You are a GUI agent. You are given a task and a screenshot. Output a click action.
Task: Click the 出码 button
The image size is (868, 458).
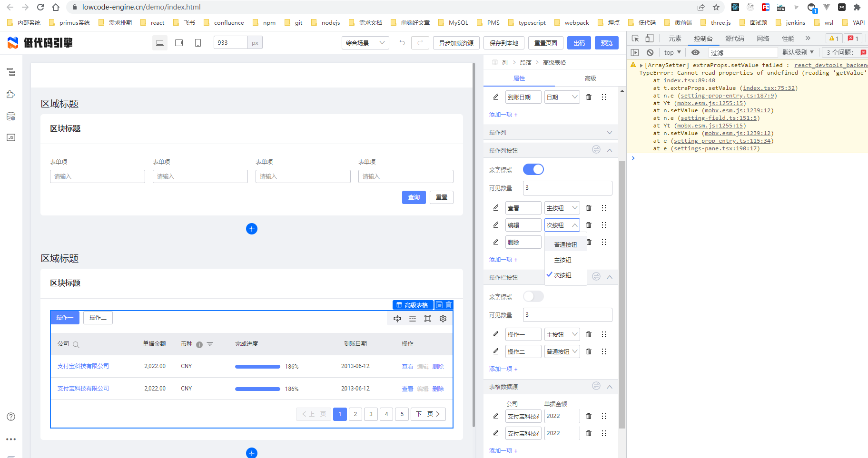pos(579,43)
